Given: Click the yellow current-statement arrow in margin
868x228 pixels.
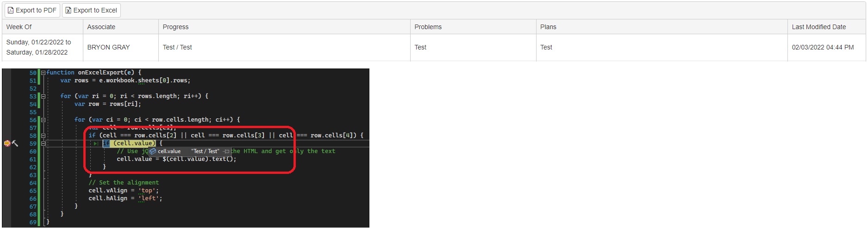Looking at the screenshot, I should point(7,143).
